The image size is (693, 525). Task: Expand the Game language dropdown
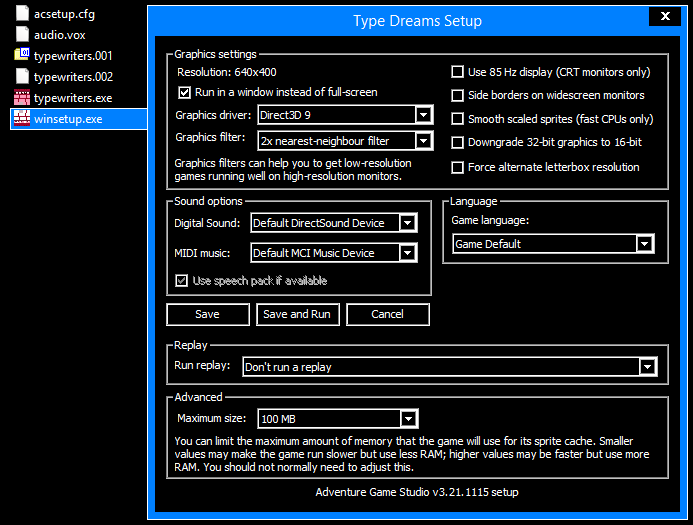[644, 244]
